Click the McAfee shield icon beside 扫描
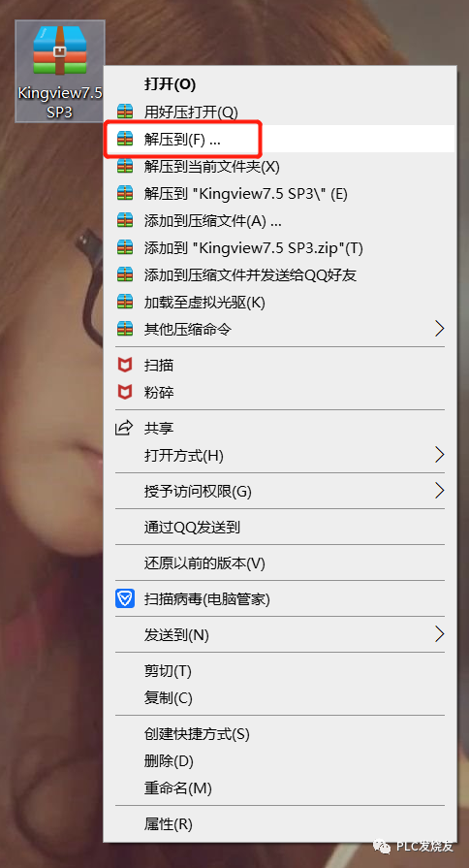469x868 pixels. [126, 366]
